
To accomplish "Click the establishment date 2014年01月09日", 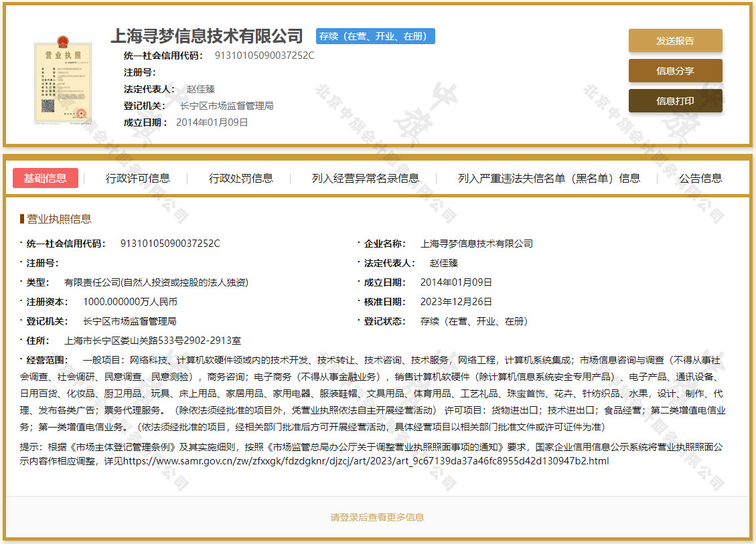I will click(455, 282).
